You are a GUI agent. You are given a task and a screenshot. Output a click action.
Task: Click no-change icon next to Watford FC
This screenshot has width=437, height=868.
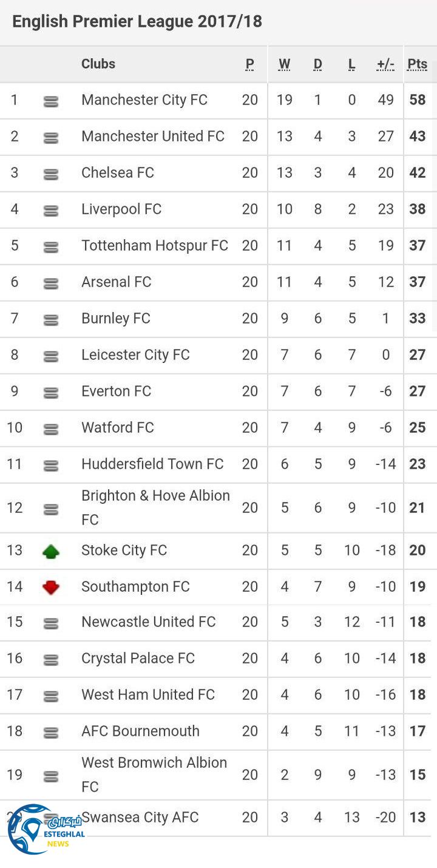[x=51, y=429]
